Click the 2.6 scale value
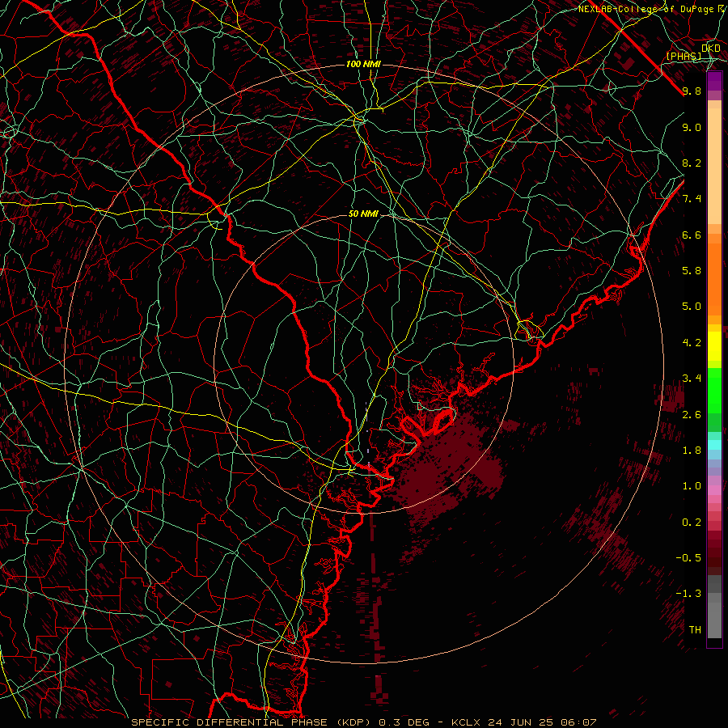This screenshot has height=728, width=728. click(x=692, y=415)
